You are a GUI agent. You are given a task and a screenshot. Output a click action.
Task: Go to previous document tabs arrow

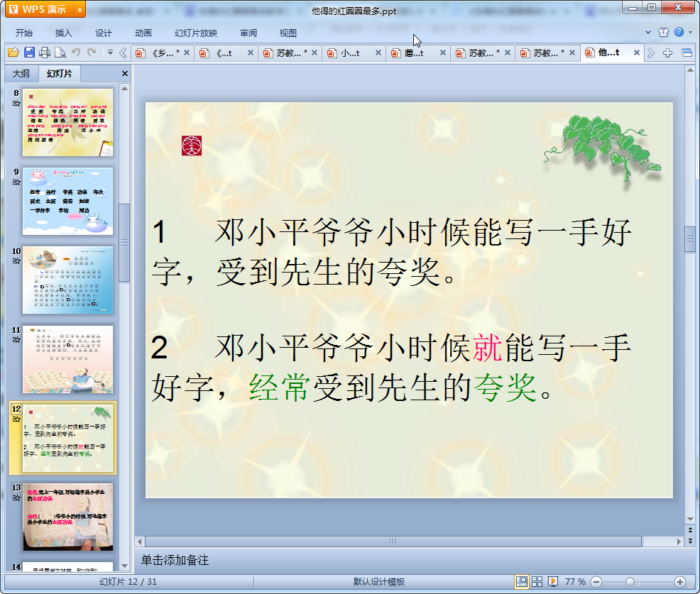click(123, 53)
